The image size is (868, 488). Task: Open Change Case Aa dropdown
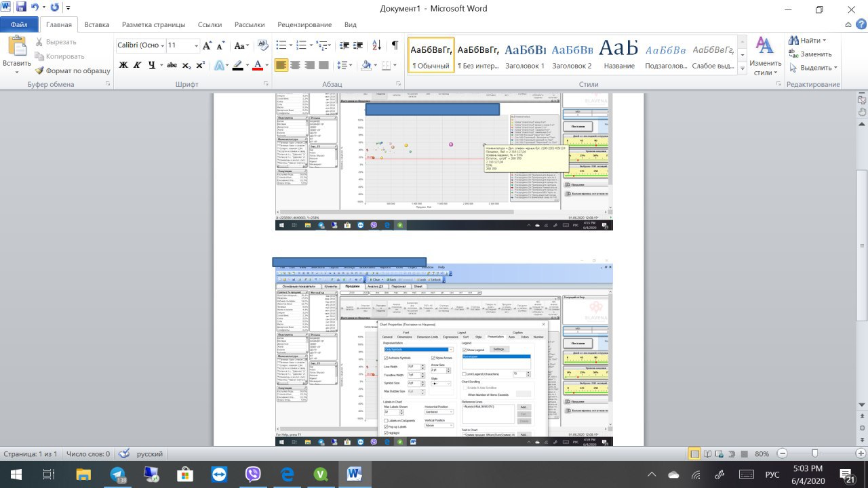coord(241,46)
